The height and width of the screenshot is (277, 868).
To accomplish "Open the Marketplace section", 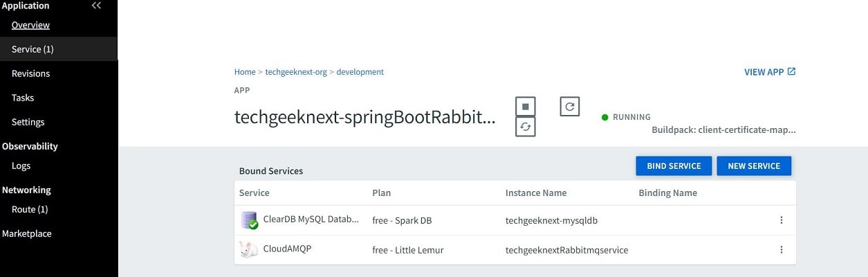I will coord(27,233).
